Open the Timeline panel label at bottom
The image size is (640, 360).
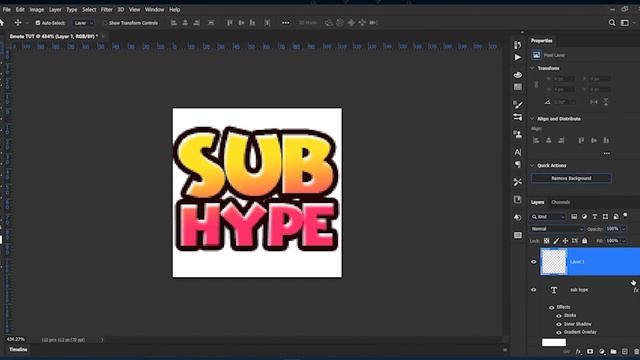tap(18, 350)
